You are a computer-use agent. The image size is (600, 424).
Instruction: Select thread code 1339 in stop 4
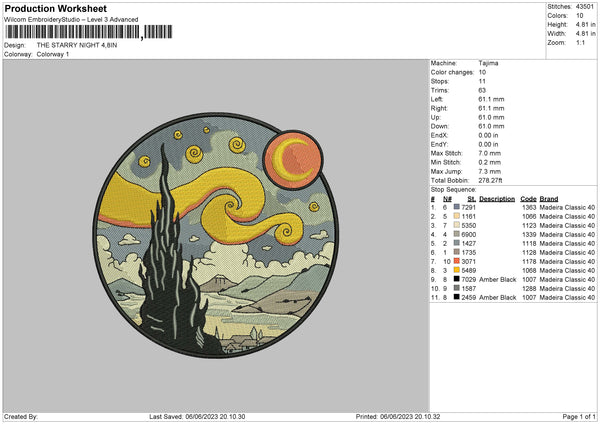529,235
